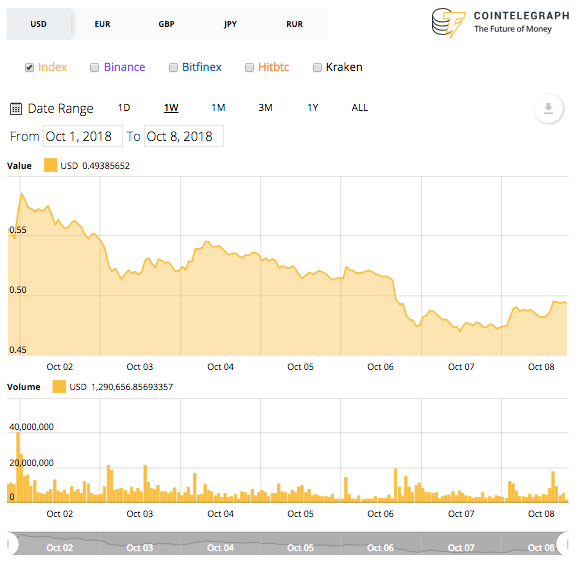The image size is (583, 562).
Task: Click the chart download icon
Action: pos(548,109)
